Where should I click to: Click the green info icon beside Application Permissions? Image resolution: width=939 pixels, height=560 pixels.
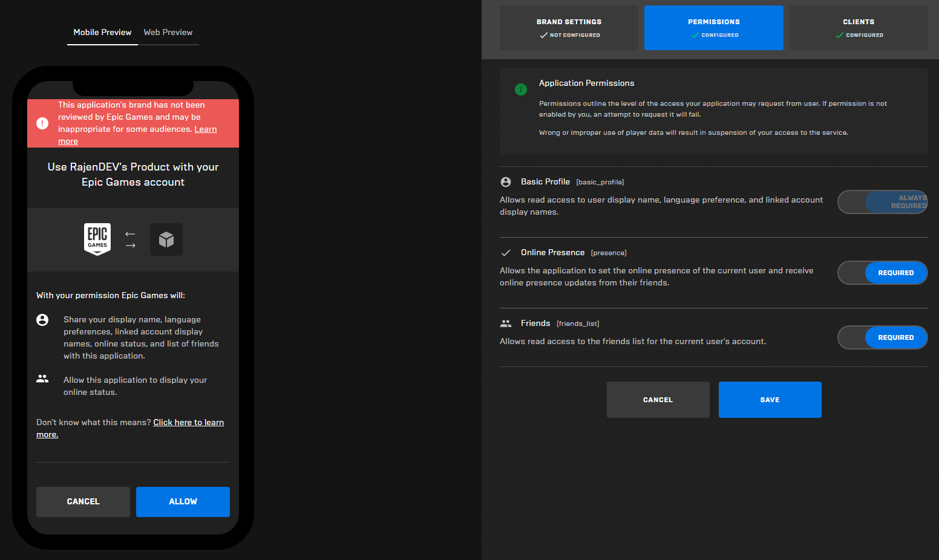point(520,90)
